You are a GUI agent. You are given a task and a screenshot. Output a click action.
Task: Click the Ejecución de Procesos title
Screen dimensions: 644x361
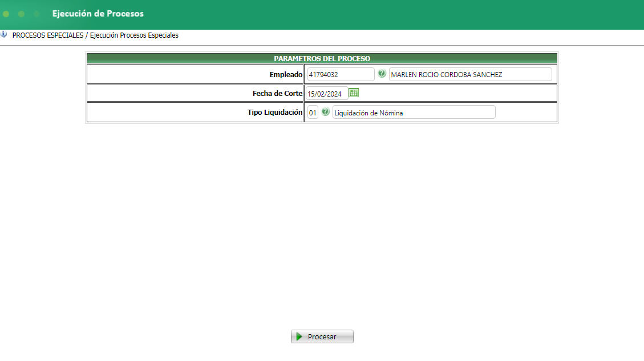click(x=98, y=14)
